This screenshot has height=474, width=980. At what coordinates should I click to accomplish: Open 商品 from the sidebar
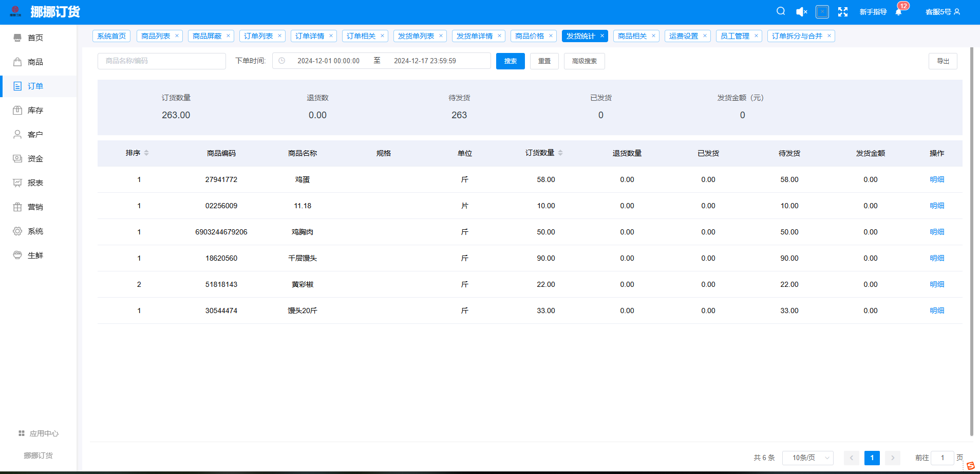click(35, 62)
